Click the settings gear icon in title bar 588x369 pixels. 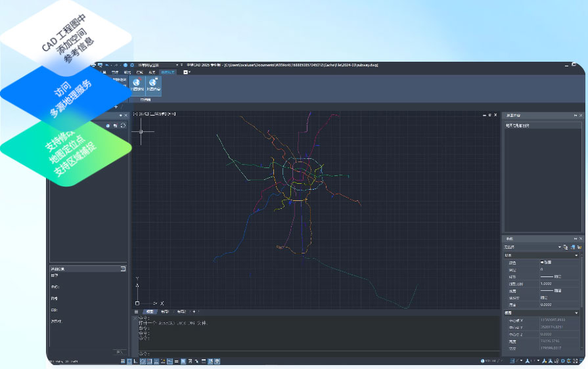[132, 64]
